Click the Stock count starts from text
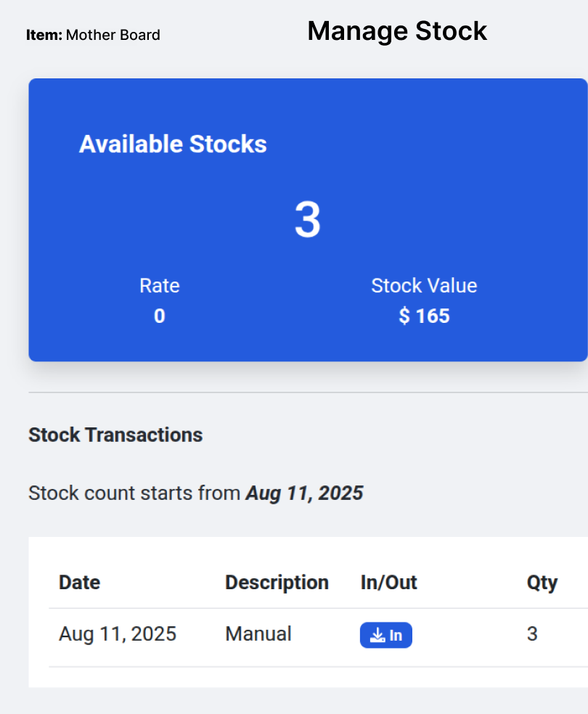 click(134, 494)
